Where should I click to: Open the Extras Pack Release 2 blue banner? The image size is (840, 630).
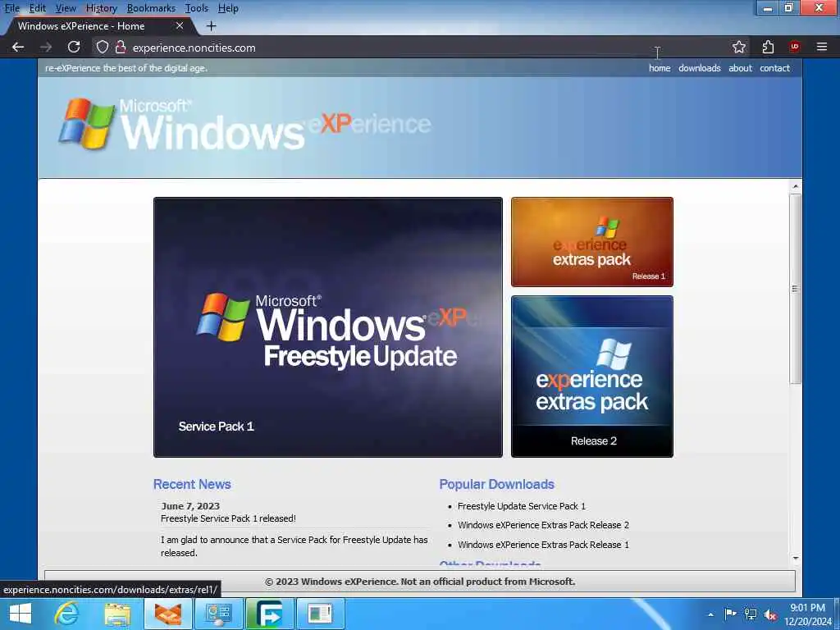[592, 376]
